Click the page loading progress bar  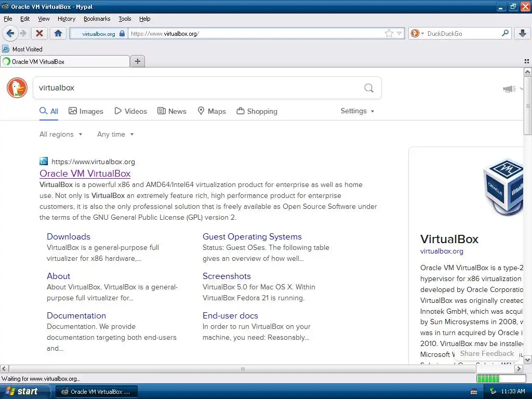click(501, 378)
